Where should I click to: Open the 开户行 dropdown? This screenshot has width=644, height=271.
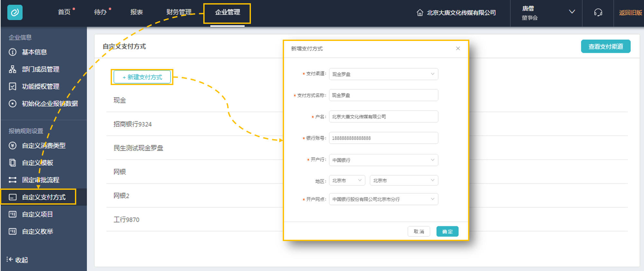(383, 160)
